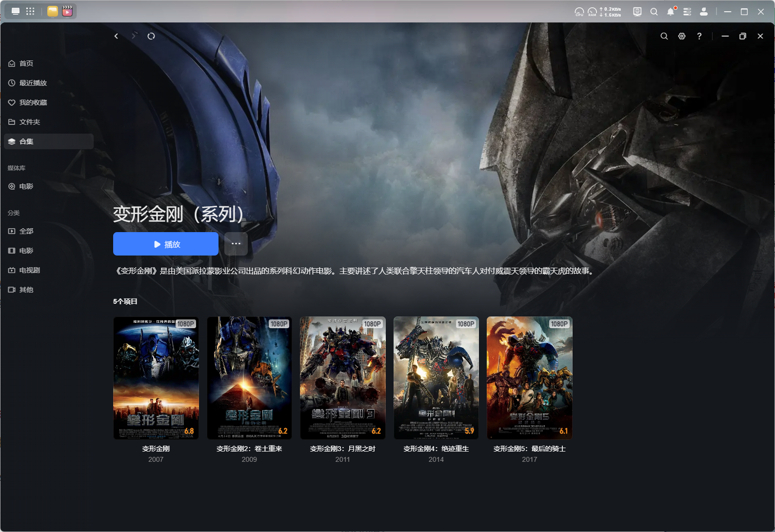Open 文件夹 in the sidebar
This screenshot has height=532, width=775.
(49, 122)
